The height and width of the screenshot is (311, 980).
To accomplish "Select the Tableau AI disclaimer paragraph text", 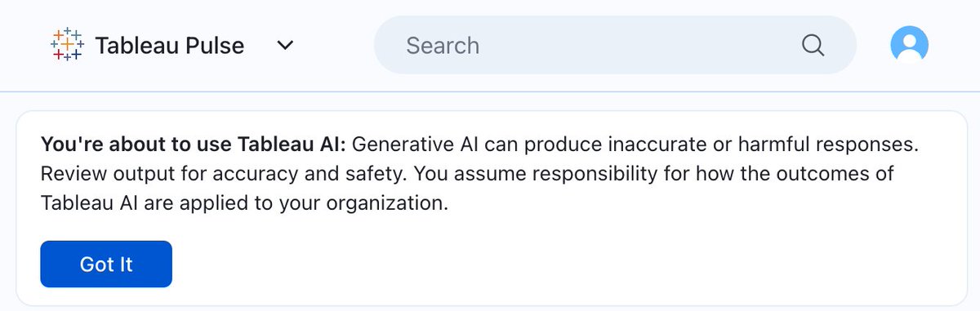I will click(479, 174).
